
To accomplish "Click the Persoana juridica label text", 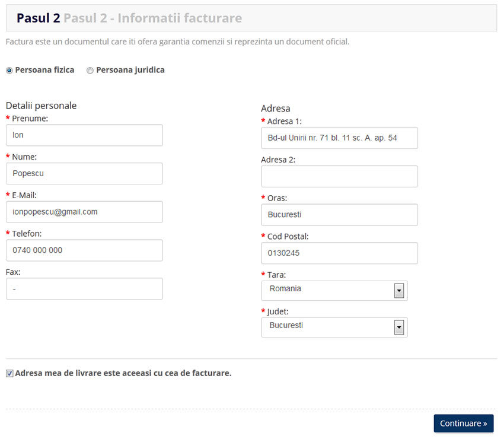I will (x=130, y=70).
